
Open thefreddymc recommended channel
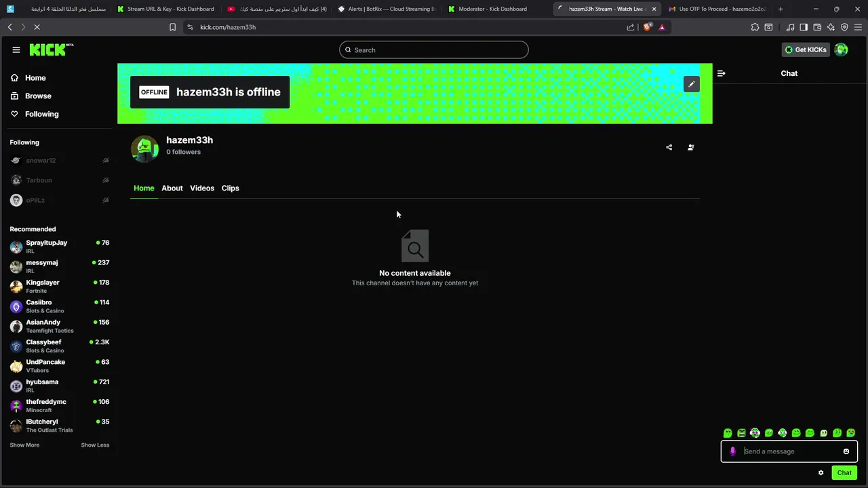tap(60, 405)
